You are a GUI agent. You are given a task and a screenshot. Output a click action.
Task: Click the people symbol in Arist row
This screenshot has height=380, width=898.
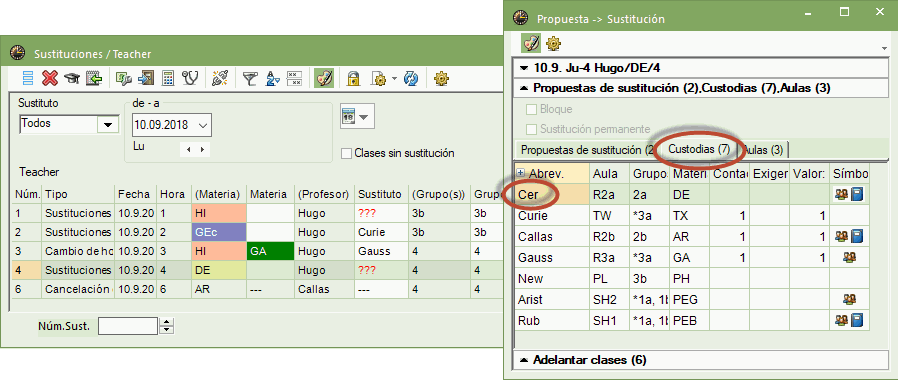tap(849, 299)
